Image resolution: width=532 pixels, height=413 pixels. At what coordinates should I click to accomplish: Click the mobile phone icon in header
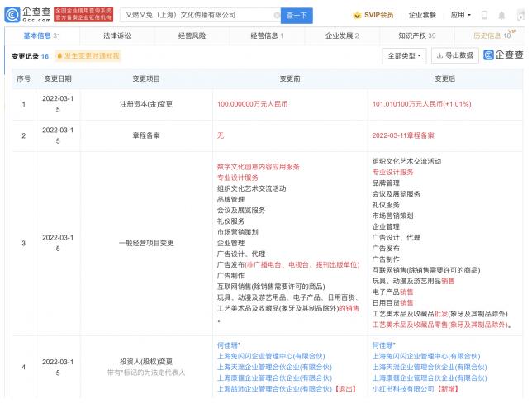click(x=484, y=15)
